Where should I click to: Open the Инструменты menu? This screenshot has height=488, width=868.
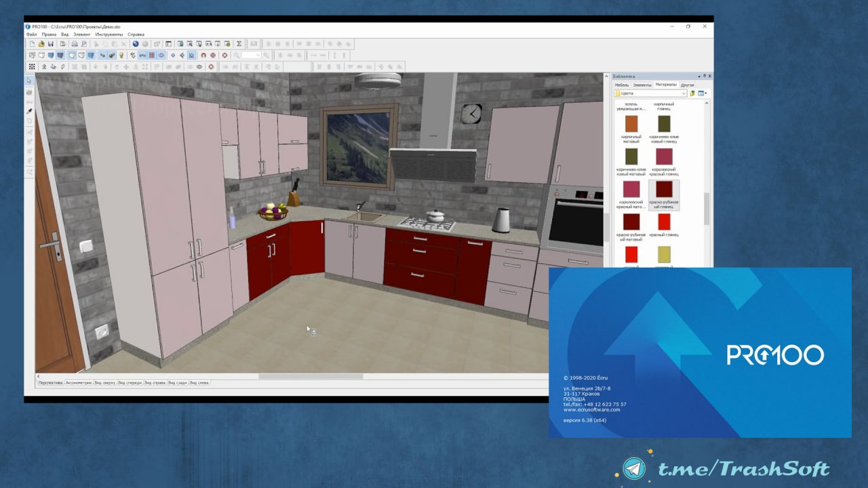[109, 34]
